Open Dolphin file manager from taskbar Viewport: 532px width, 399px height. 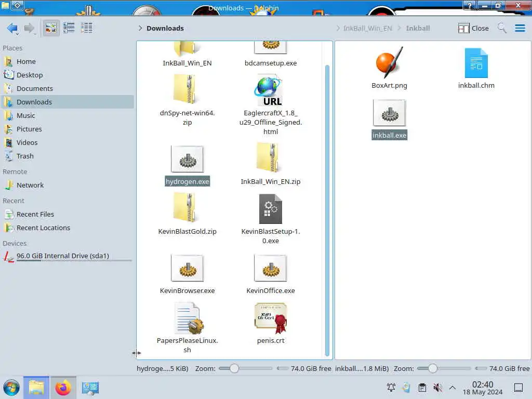point(36,388)
